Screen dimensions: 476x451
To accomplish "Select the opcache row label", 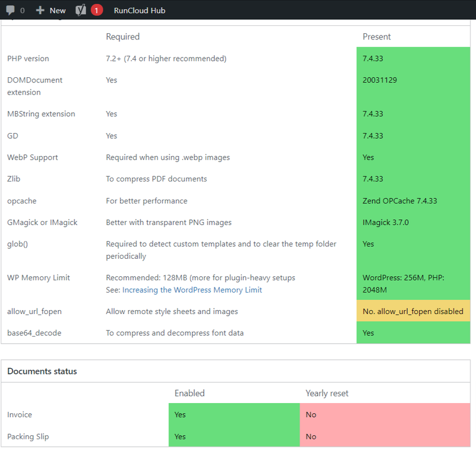I will tap(22, 201).
